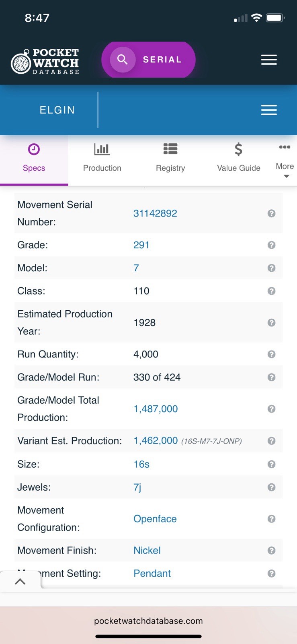Expand the More tabs dropdown

[x=285, y=161]
